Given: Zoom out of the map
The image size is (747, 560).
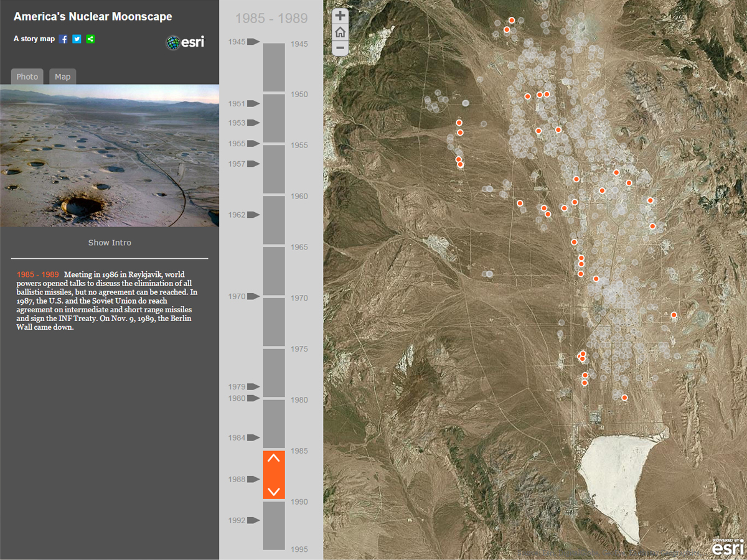Looking at the screenshot, I should pyautogui.click(x=341, y=48).
